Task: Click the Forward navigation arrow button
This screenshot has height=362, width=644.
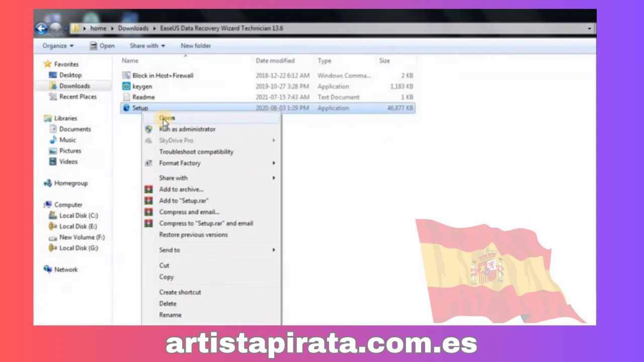Action: pos(55,29)
